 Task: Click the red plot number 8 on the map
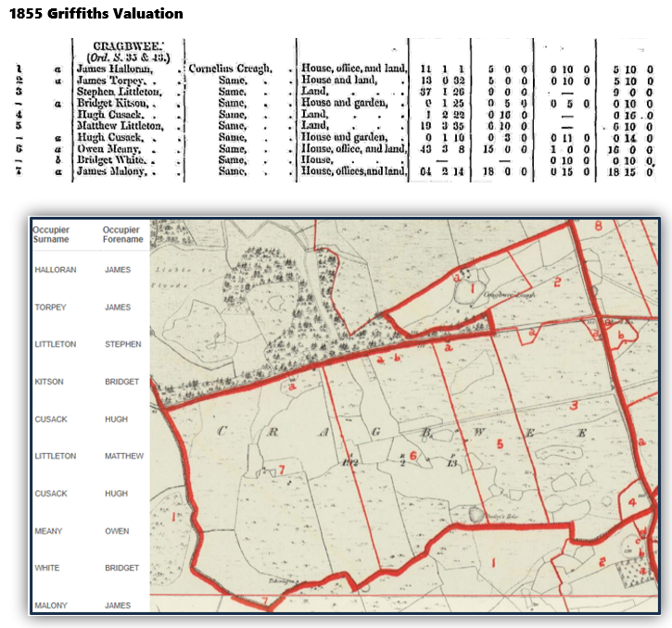point(599,226)
